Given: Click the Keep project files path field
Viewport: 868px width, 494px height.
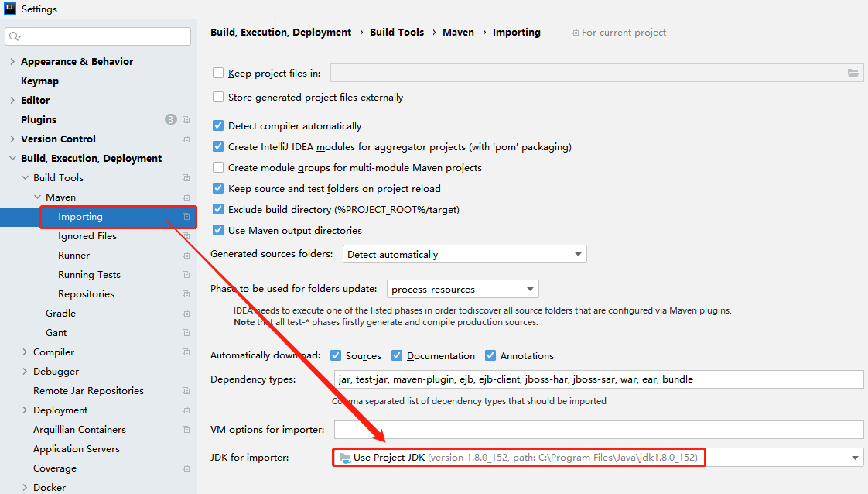Looking at the screenshot, I should click(596, 73).
